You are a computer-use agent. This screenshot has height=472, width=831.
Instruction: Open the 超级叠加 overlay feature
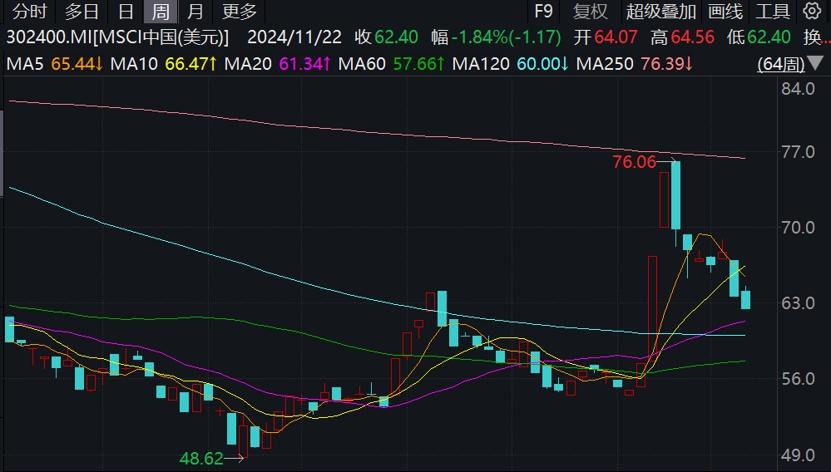(x=661, y=11)
